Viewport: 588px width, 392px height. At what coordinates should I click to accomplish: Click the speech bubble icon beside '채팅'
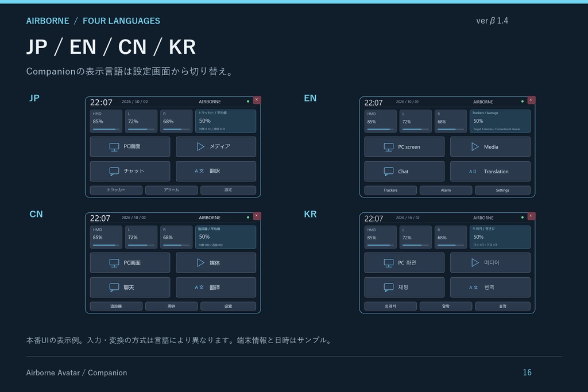[x=389, y=288]
